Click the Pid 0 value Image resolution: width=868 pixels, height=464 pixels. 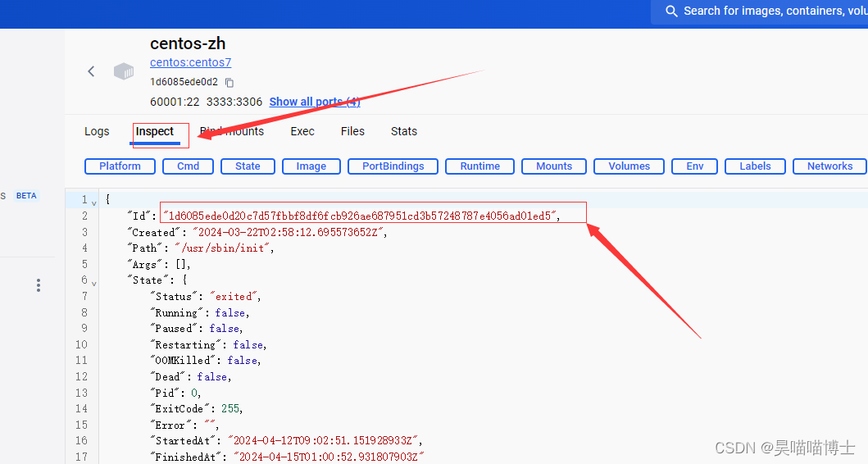coord(194,393)
